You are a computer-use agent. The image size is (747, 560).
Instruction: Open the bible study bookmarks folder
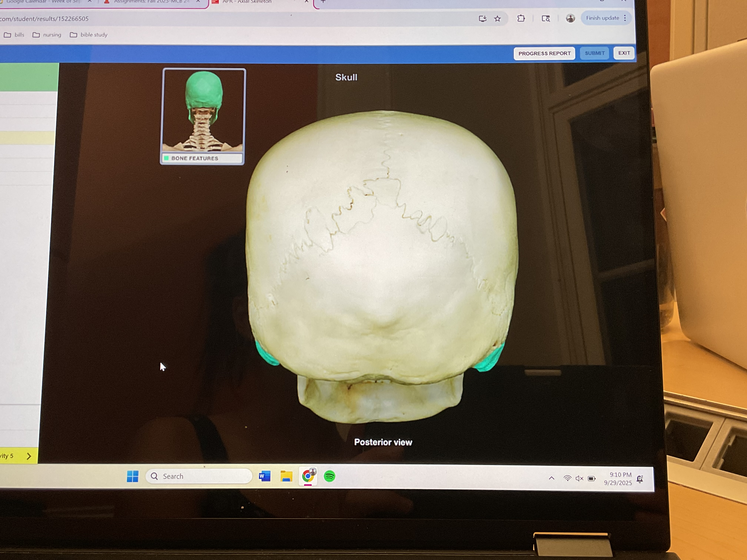[x=89, y=35]
